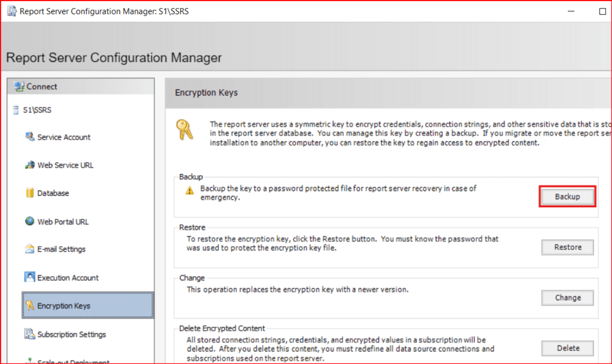The image size is (612, 364).
Task: Click the window's maximize button
Action: [602, 11]
